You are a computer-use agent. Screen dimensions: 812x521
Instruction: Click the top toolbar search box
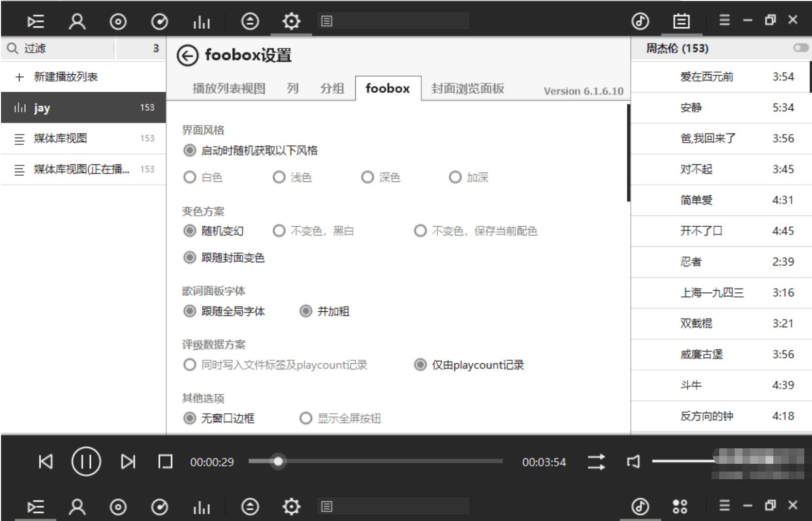tap(393, 21)
